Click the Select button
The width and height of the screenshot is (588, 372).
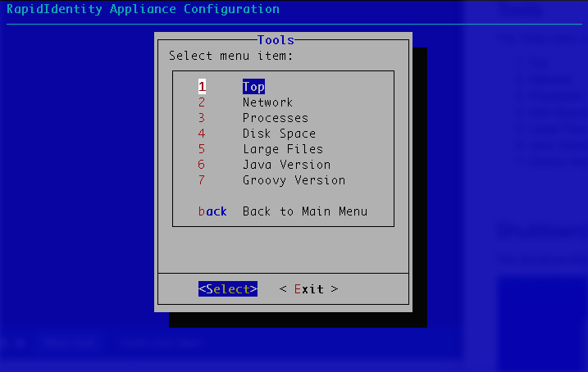coord(228,289)
